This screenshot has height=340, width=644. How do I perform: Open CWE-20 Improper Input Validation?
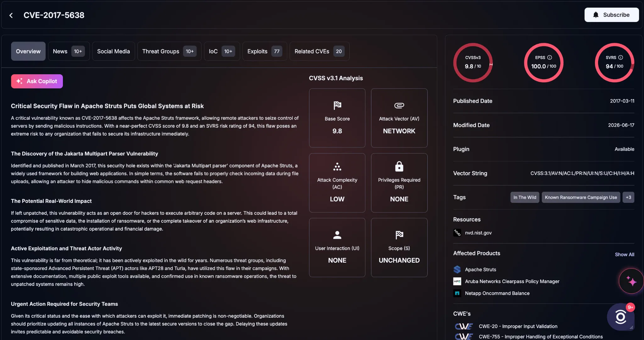click(x=518, y=326)
